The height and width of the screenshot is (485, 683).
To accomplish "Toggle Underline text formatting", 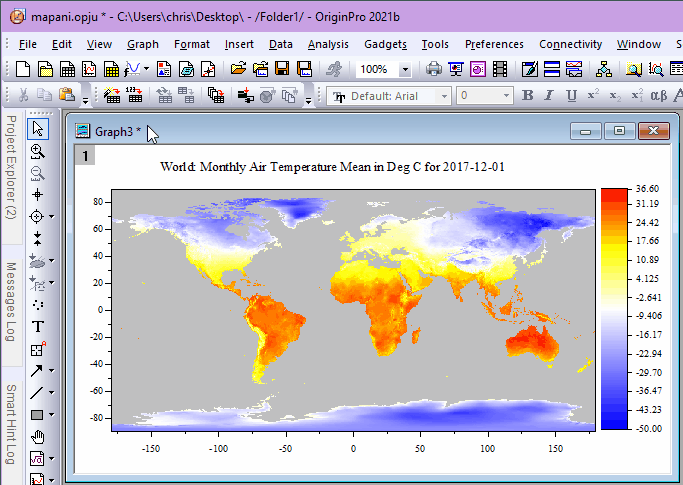I will tap(571, 96).
